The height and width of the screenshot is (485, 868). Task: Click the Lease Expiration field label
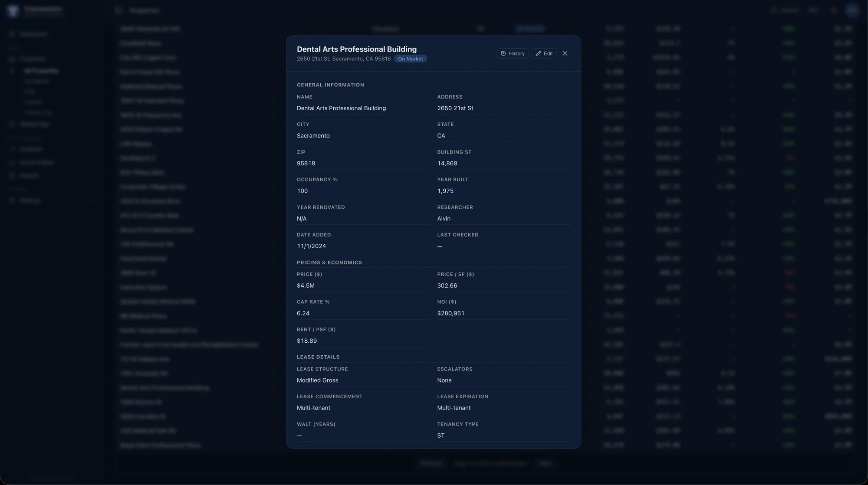tap(462, 397)
